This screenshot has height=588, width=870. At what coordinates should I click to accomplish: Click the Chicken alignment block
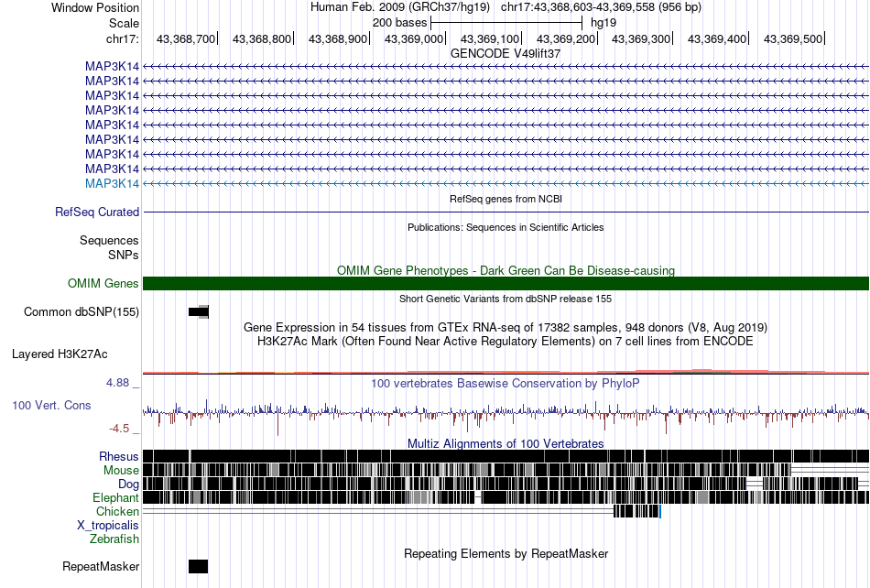click(x=637, y=511)
